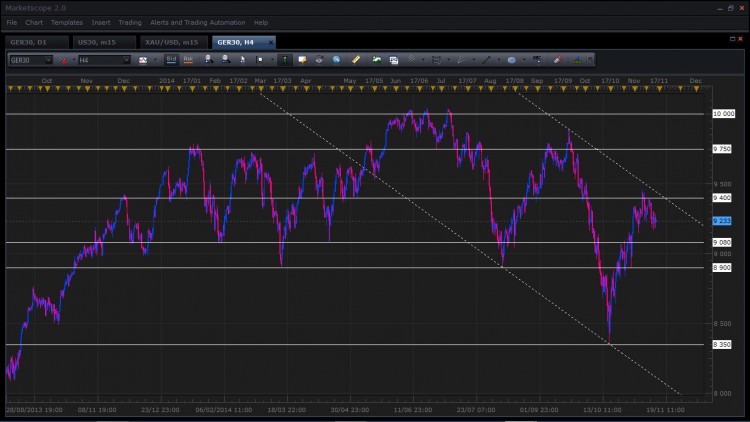Viewport: 750px width, 422px height.
Task: Click the toolbar options end button
Action: point(590,60)
